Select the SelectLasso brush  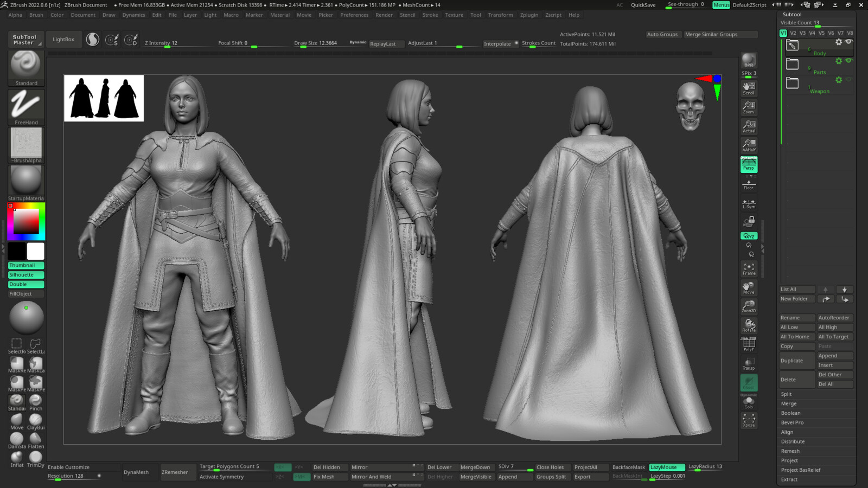click(36, 346)
